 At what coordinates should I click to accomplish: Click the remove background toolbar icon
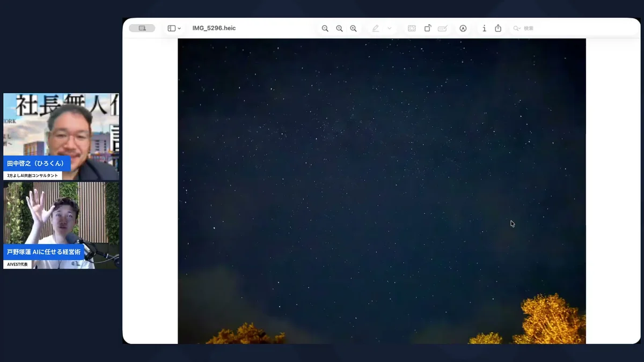click(412, 28)
